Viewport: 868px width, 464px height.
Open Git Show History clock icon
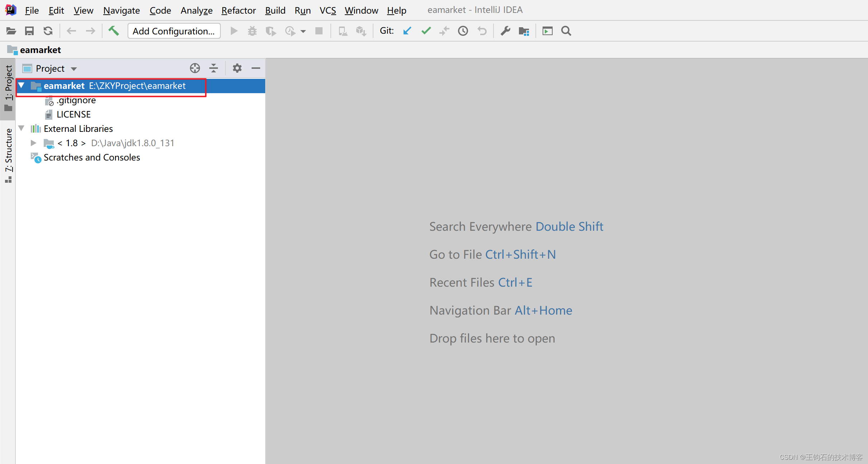click(463, 31)
